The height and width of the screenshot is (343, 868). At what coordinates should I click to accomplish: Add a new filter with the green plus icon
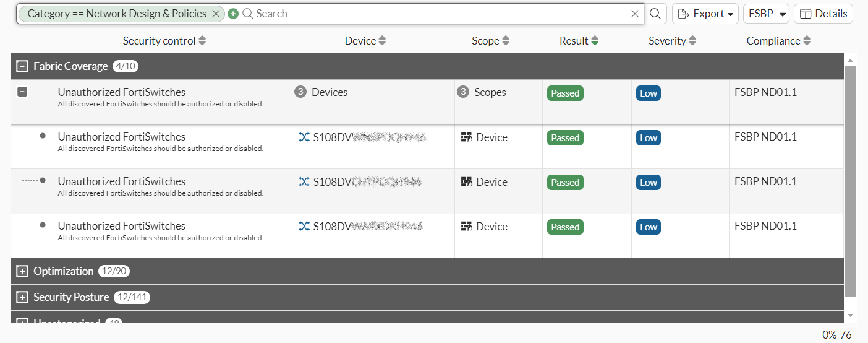tap(233, 14)
